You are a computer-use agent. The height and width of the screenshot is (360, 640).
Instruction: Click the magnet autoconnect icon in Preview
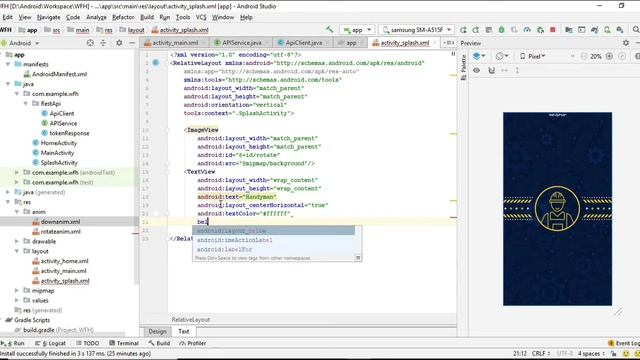(x=491, y=70)
